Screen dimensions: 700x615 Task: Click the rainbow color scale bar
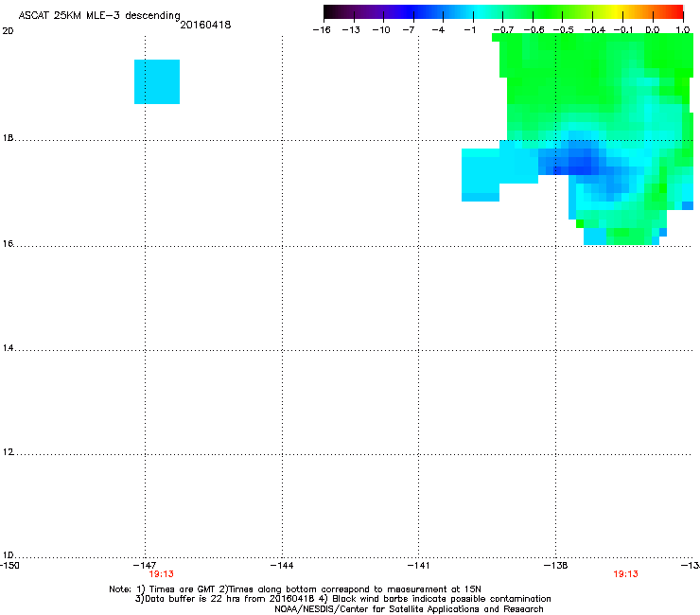(503, 12)
